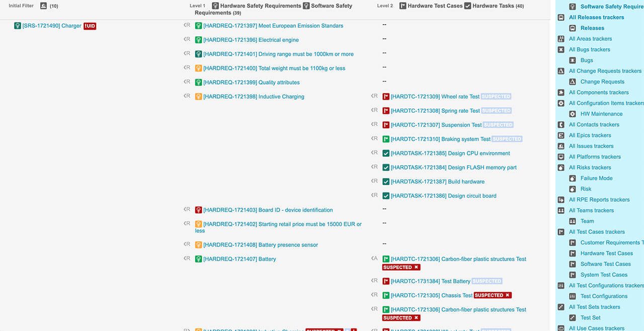Open HARDTASK-1721386 Design circuit board
The height and width of the screenshot is (331, 644).
[444, 196]
